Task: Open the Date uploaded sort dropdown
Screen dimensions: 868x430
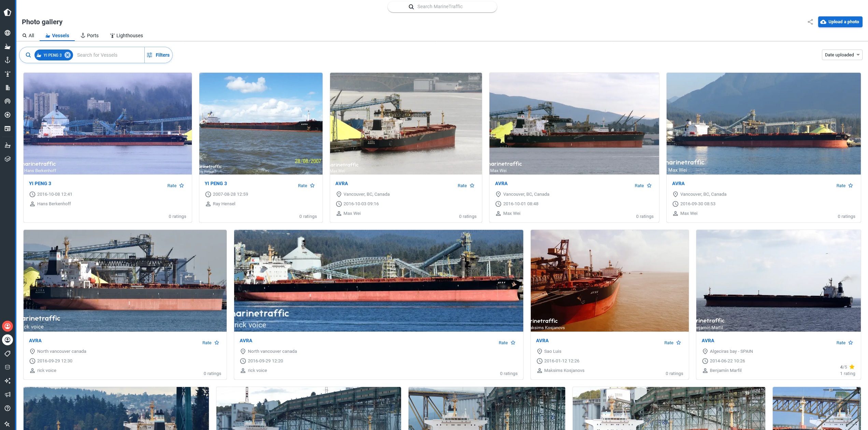Action: point(842,55)
